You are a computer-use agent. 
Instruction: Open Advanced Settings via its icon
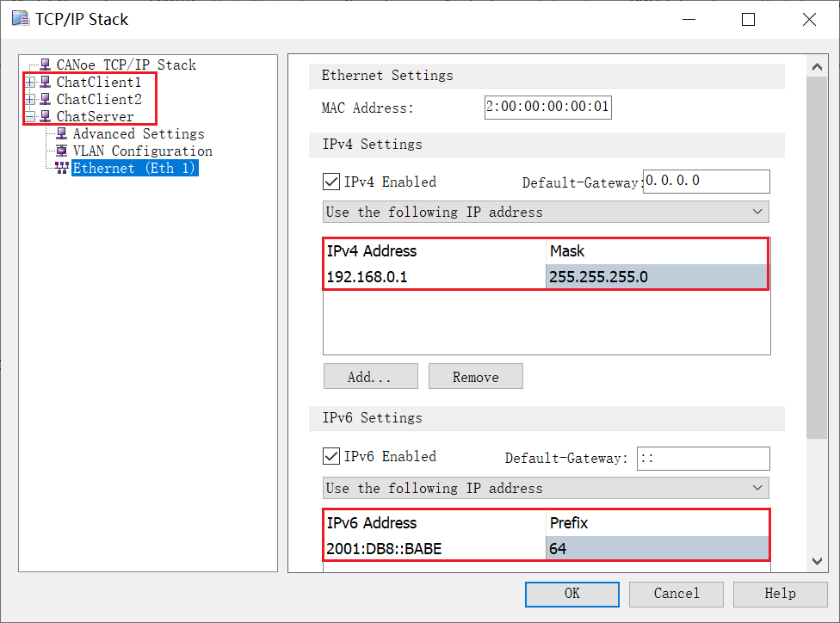point(60,133)
